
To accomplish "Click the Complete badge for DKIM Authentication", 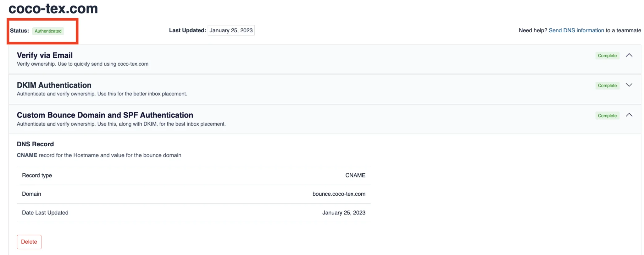I will [x=607, y=85].
